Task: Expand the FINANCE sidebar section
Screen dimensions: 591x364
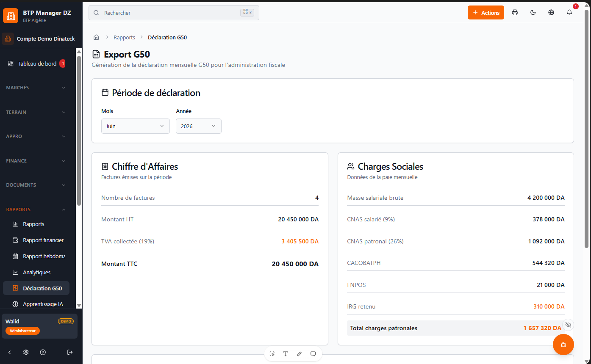Action: pyautogui.click(x=36, y=161)
